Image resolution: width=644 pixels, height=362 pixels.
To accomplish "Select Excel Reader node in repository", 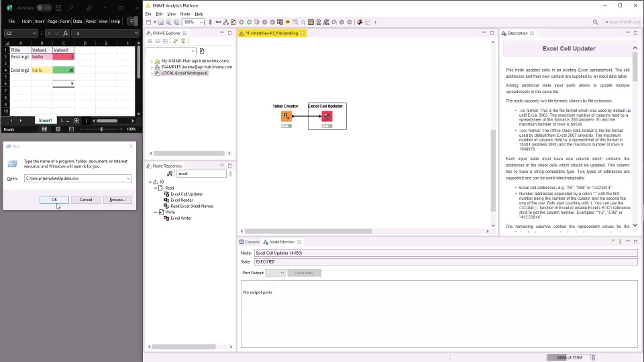I will 182,200.
